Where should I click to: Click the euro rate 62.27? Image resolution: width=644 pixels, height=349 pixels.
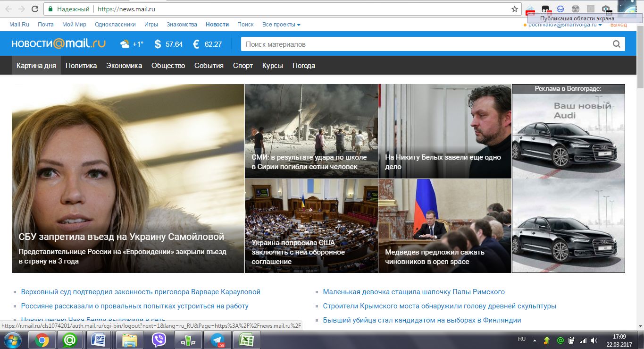click(x=207, y=44)
